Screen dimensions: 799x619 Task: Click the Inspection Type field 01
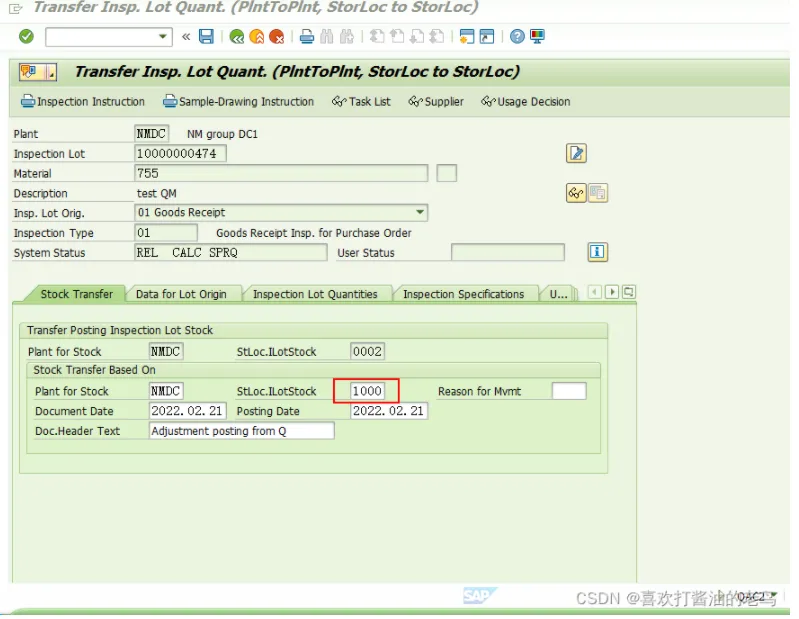(166, 233)
